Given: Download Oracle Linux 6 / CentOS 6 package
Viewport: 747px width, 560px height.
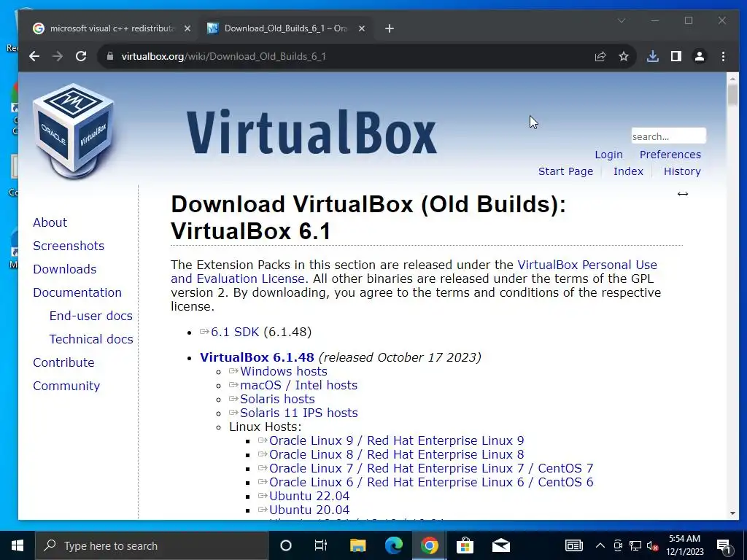Looking at the screenshot, I should 431,482.
